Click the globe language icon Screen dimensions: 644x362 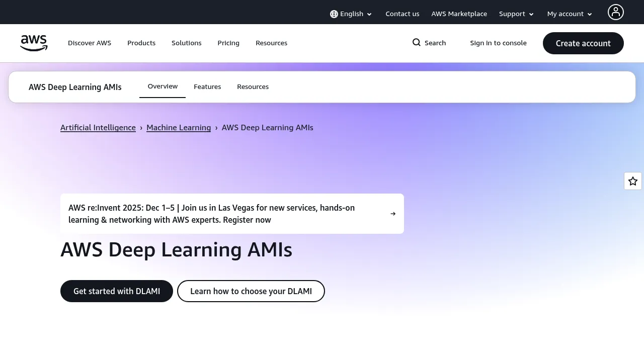point(334,14)
